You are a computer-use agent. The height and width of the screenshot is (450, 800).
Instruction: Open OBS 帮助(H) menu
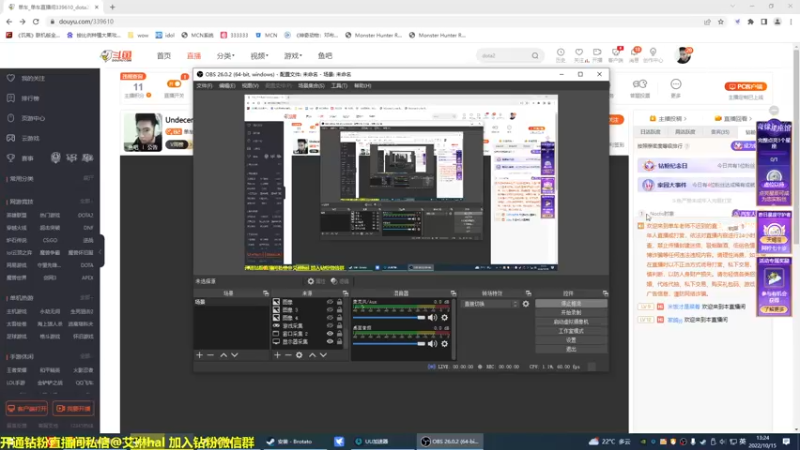pyautogui.click(x=363, y=86)
